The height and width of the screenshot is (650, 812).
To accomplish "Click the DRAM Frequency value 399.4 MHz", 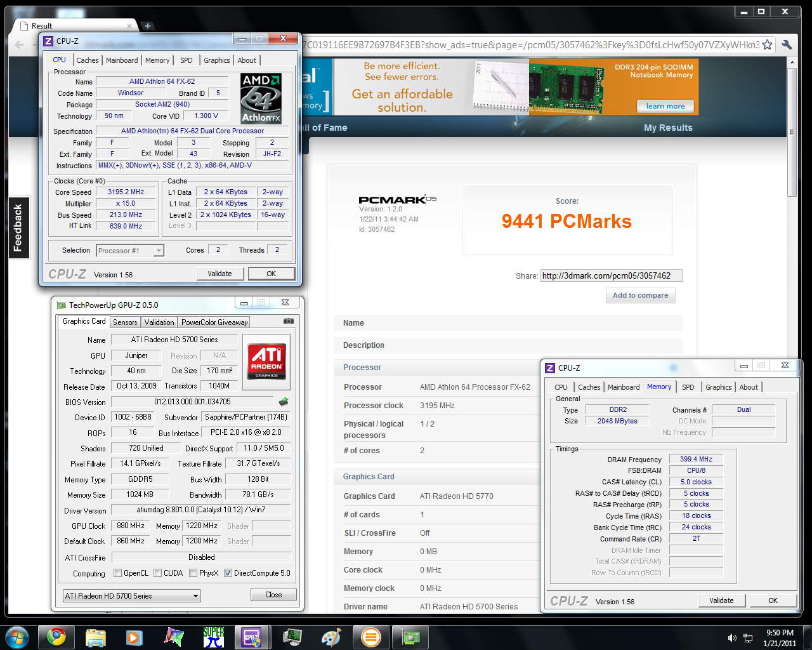I will (x=696, y=459).
